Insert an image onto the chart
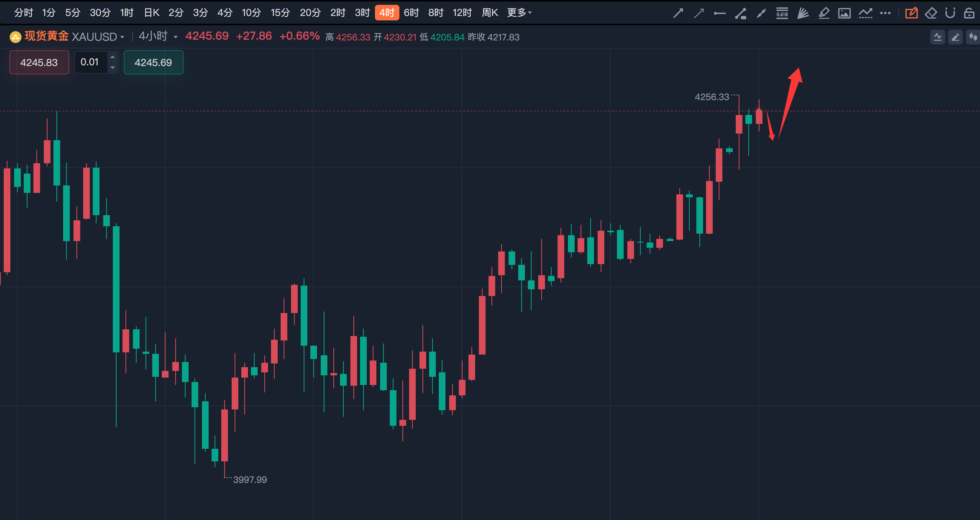The width and height of the screenshot is (980, 520). [845, 13]
